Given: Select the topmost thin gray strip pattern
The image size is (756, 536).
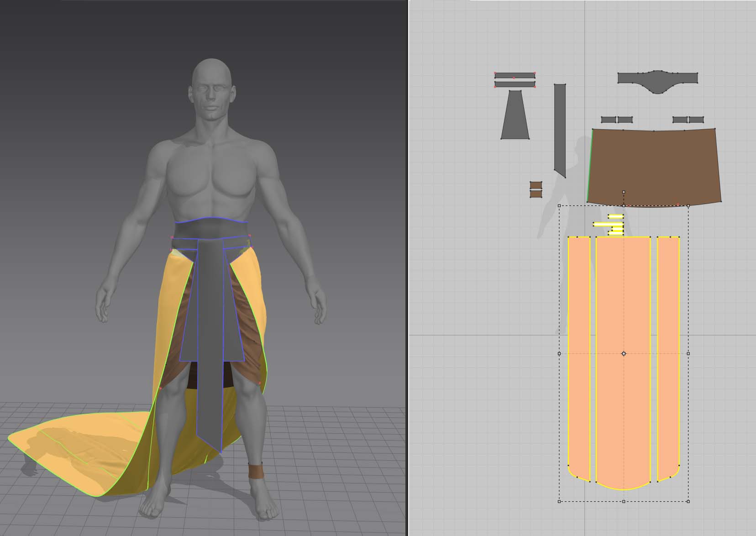Looking at the screenshot, I should point(514,75).
